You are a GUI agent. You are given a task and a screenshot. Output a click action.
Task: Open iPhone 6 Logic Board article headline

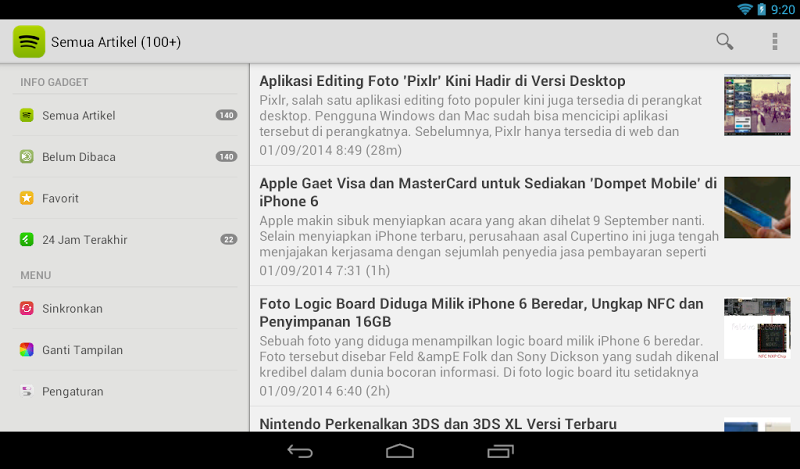481,312
